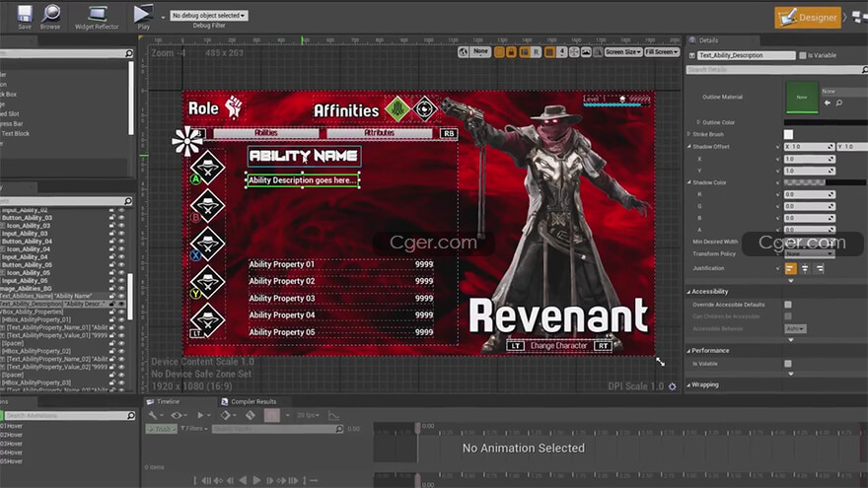Click the Play toolbar button

pyautogui.click(x=143, y=16)
